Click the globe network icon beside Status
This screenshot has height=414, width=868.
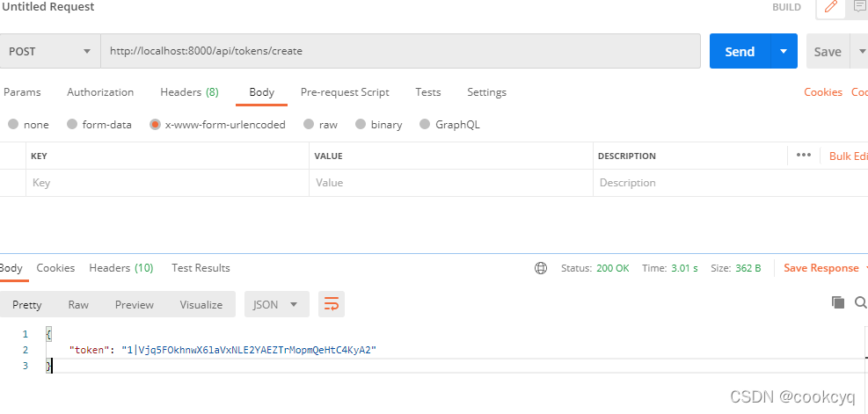click(541, 268)
